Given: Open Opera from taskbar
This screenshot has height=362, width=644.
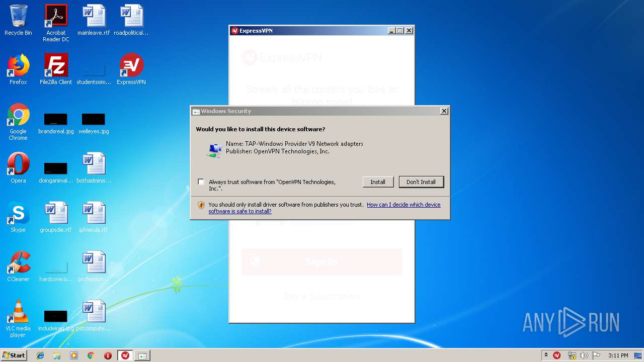Looking at the screenshot, I should click(108, 355).
